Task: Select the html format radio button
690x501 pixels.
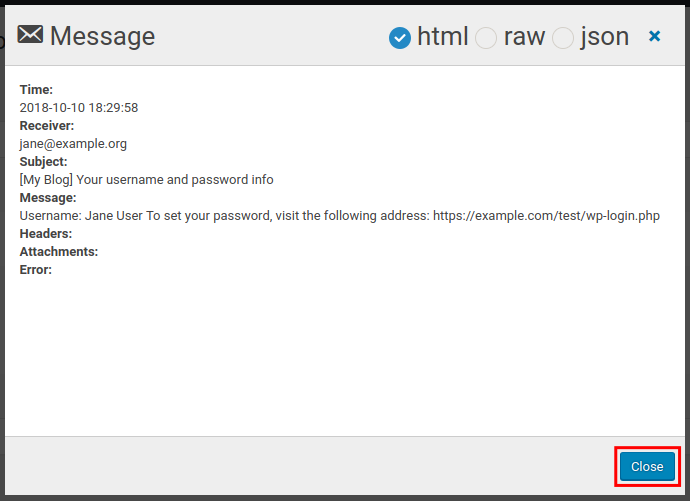Action: click(x=400, y=38)
